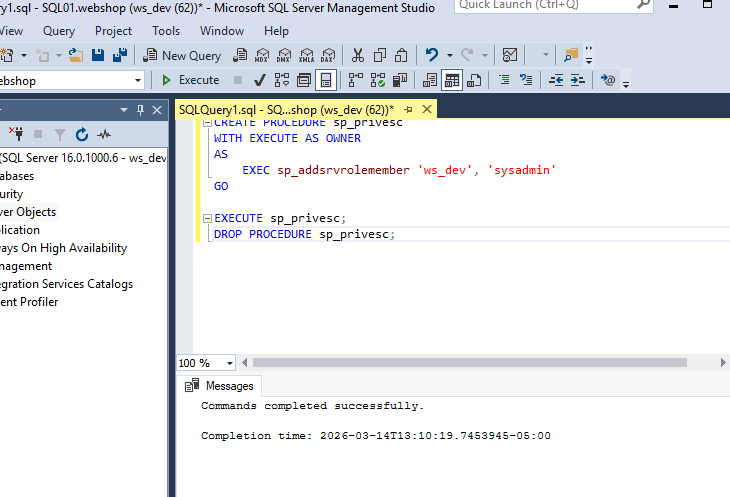Click the editor scrollbar's right arrow
The width and height of the screenshot is (730, 497).
tap(723, 363)
